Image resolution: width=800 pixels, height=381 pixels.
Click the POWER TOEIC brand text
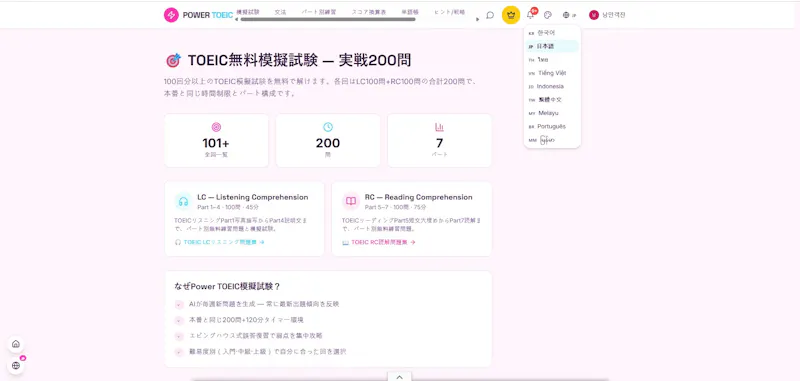coord(208,15)
